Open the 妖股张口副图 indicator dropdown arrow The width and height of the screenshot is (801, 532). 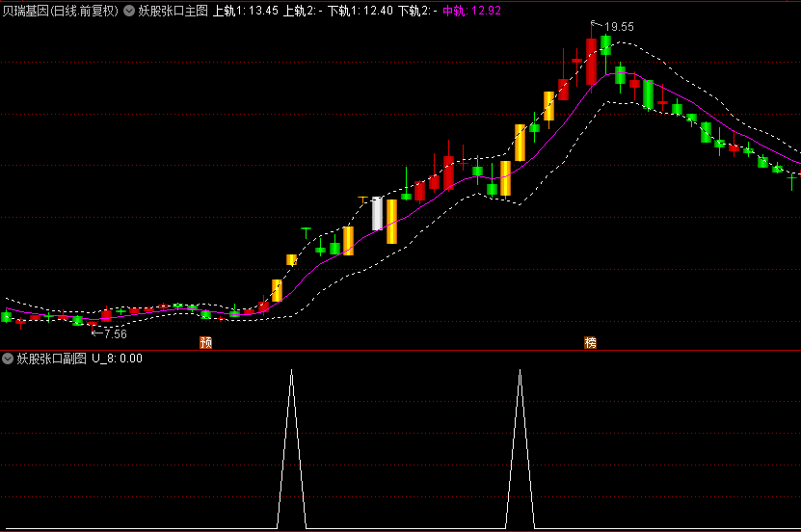click(8, 359)
